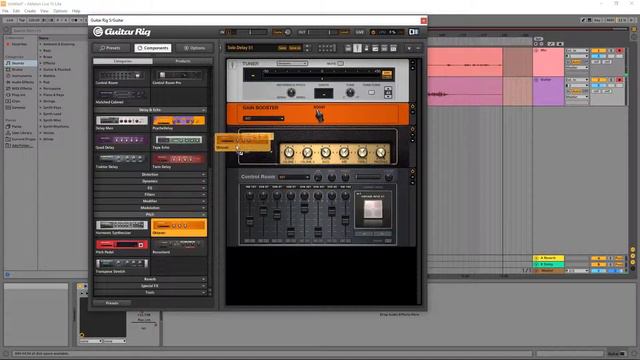
Task: Collapse the rack with the down arrow
Action: pyautogui.click(x=409, y=48)
